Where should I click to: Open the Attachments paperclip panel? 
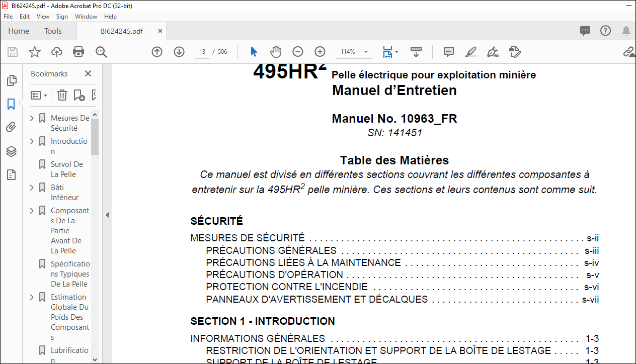11,127
